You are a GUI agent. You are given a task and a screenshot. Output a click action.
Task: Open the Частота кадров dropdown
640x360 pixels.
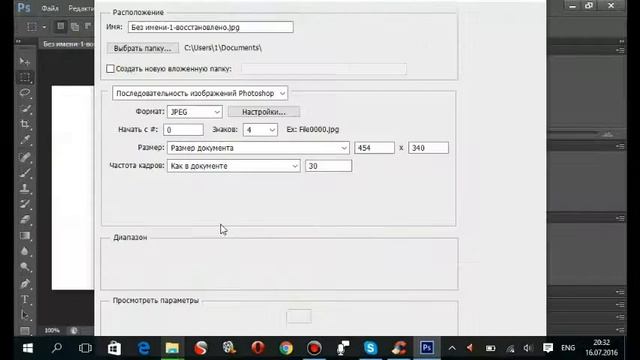point(233,166)
